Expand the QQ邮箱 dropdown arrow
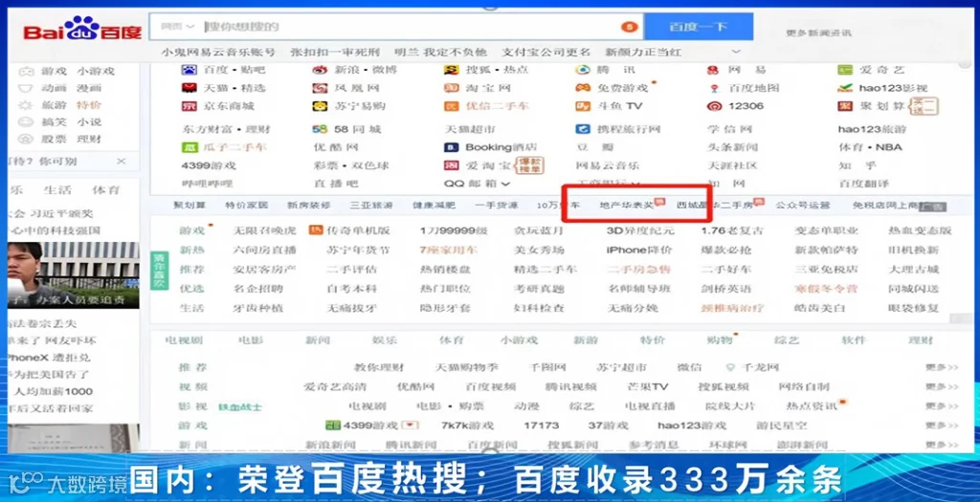 point(505,184)
